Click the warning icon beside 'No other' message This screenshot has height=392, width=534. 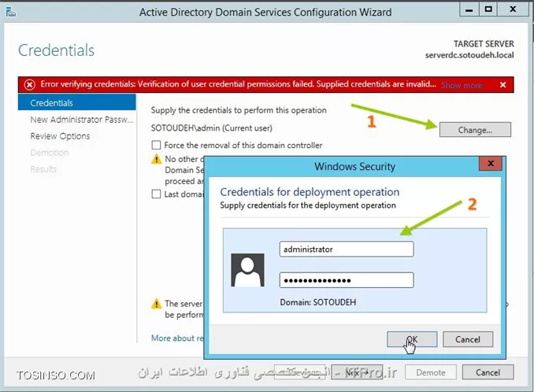(x=156, y=159)
